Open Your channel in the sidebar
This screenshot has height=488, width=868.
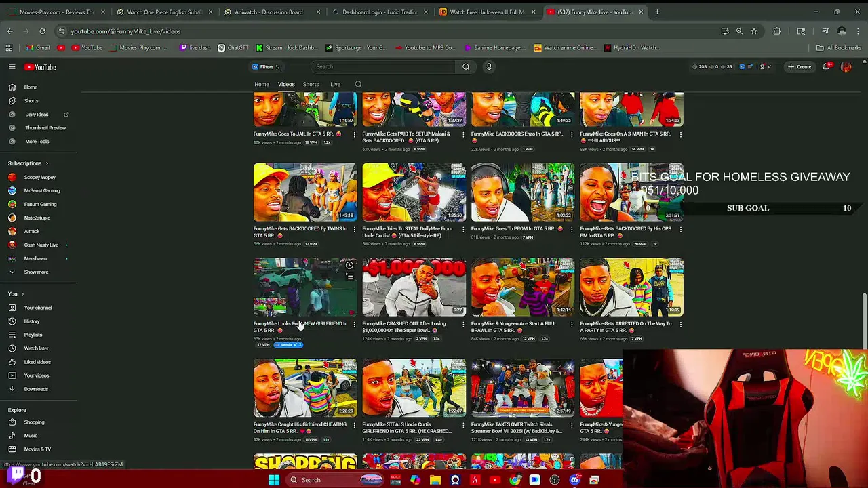38,308
